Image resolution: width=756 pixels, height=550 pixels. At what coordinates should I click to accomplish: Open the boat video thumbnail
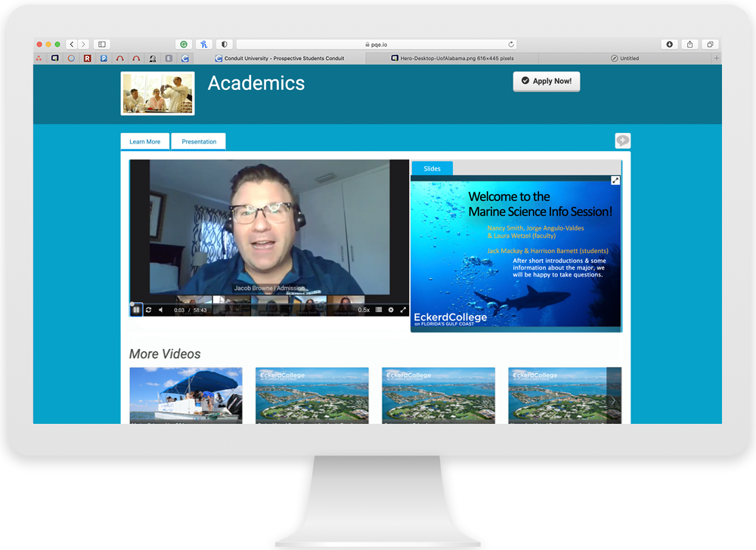(186, 395)
